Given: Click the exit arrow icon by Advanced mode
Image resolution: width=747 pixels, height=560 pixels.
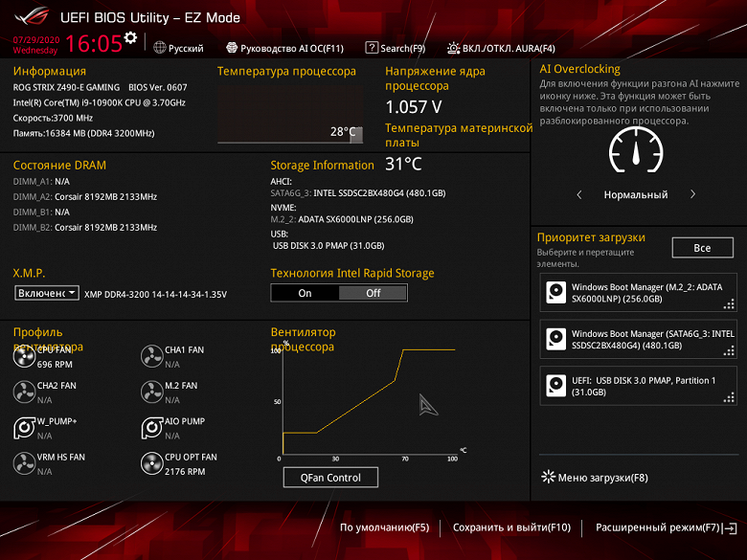Looking at the screenshot, I should [730, 527].
